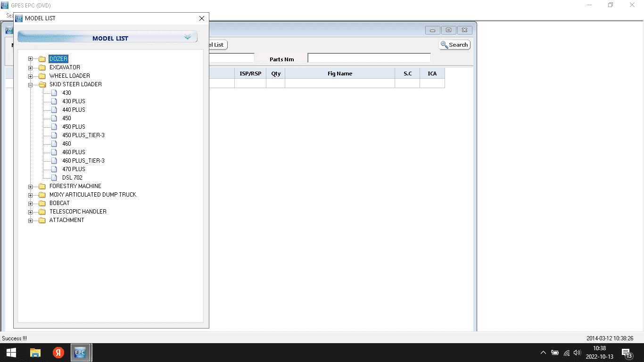644x362 pixels.
Task: Collapse the SKID STEER LOADER node
Action: pyautogui.click(x=30, y=85)
